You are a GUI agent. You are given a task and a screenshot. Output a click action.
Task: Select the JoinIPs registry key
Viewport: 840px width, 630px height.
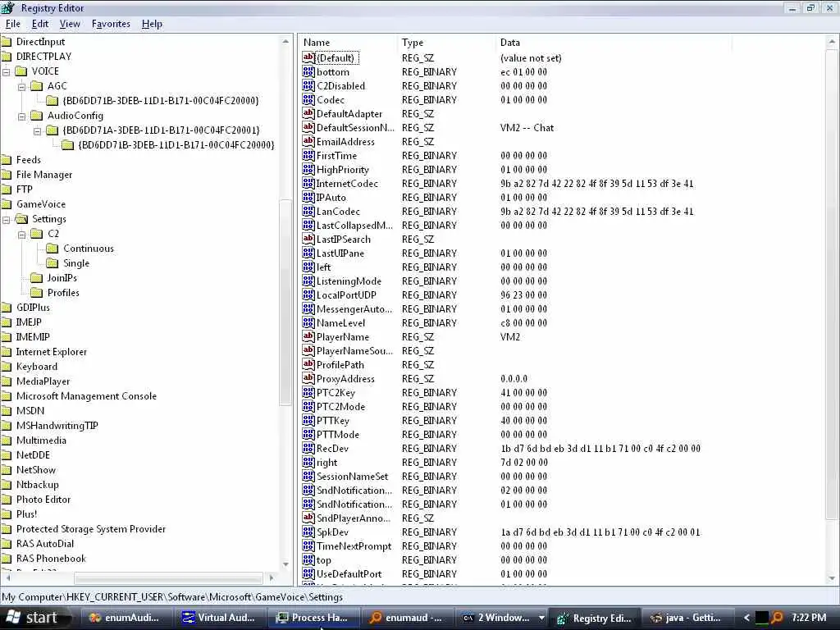[x=62, y=278]
